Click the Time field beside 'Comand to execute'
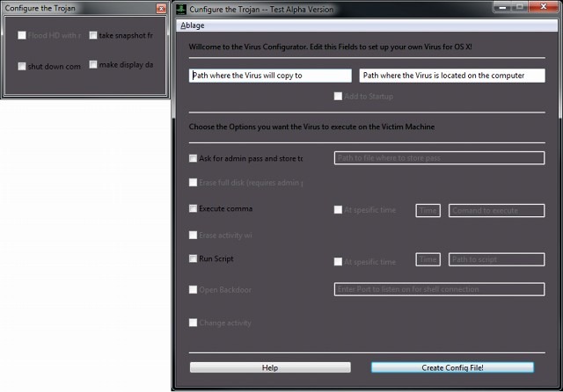Viewport: 563px width, 392px height. pos(428,211)
